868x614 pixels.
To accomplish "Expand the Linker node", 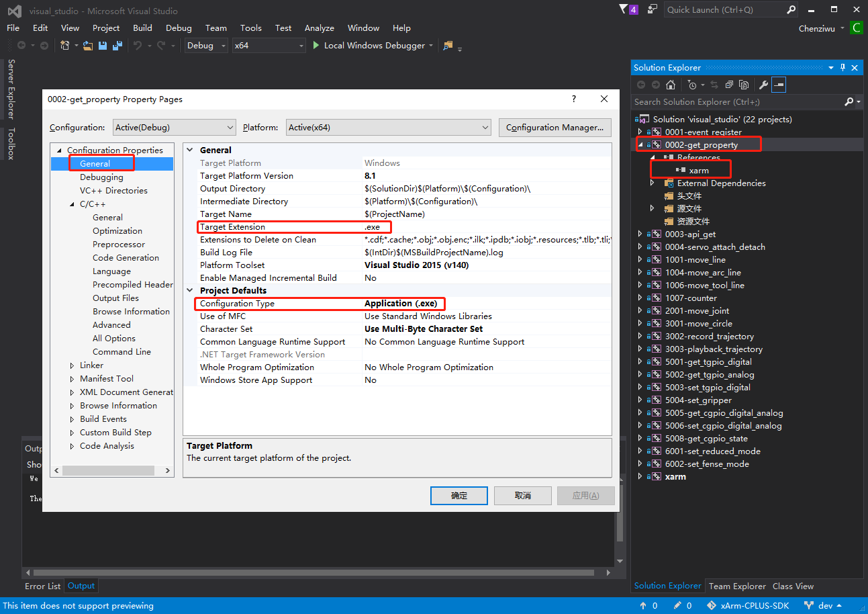I will point(73,365).
